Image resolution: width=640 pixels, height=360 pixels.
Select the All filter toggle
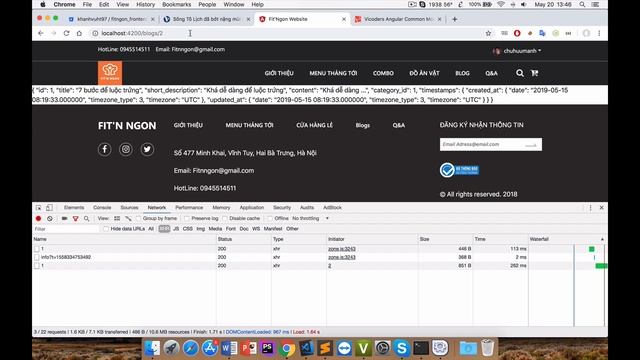pos(151,229)
